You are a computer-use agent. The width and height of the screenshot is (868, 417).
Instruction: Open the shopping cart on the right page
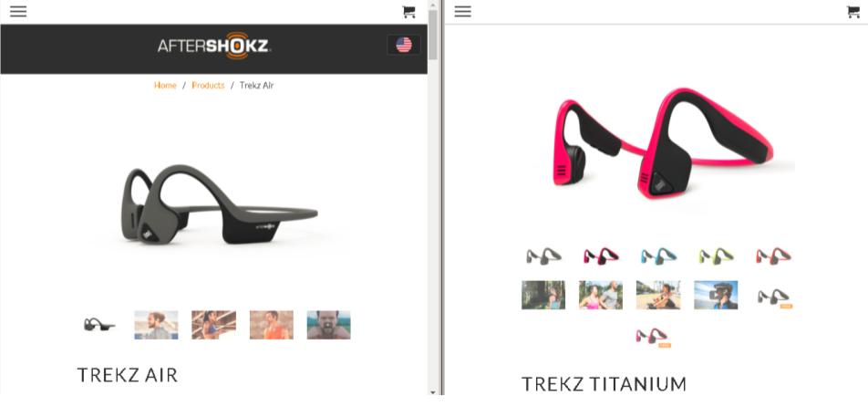pos(853,12)
